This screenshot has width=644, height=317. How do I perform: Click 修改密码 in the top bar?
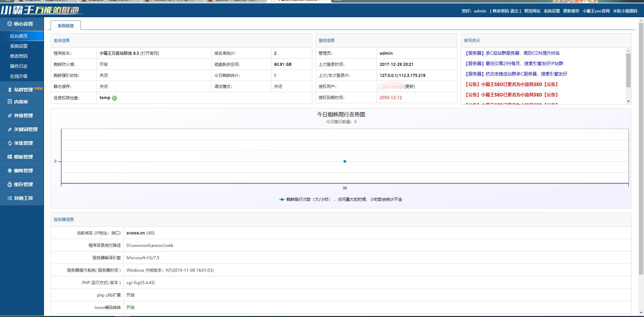pos(501,11)
